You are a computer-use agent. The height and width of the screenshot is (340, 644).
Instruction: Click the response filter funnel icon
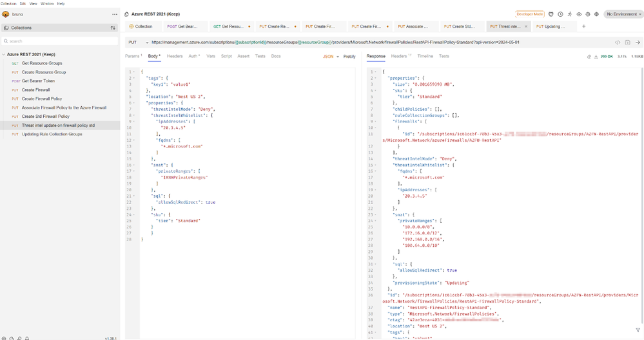tap(638, 330)
